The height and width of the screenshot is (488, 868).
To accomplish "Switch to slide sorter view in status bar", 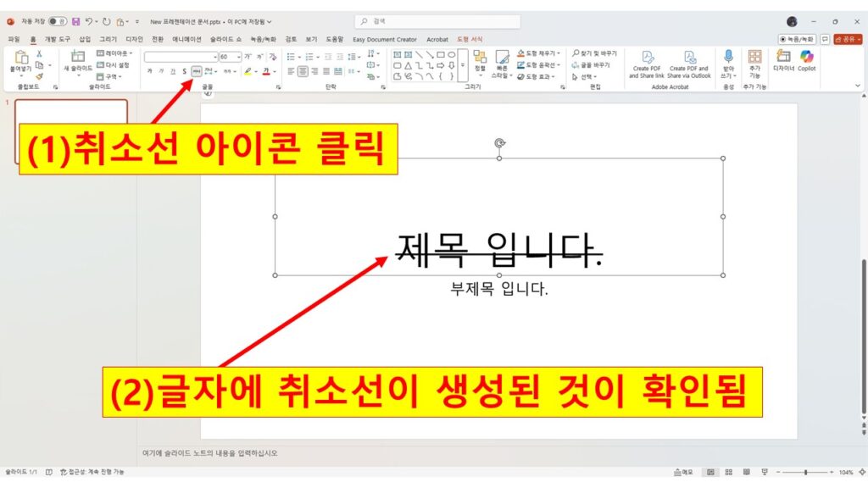I will click(727, 472).
